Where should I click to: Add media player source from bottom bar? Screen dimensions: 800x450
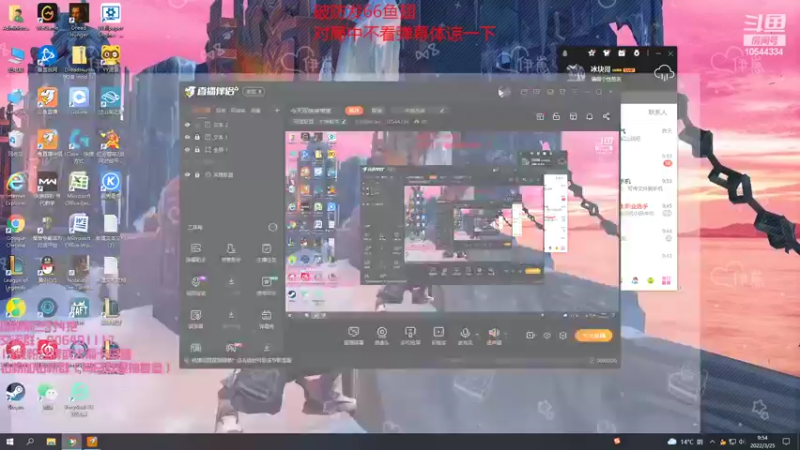tap(438, 336)
